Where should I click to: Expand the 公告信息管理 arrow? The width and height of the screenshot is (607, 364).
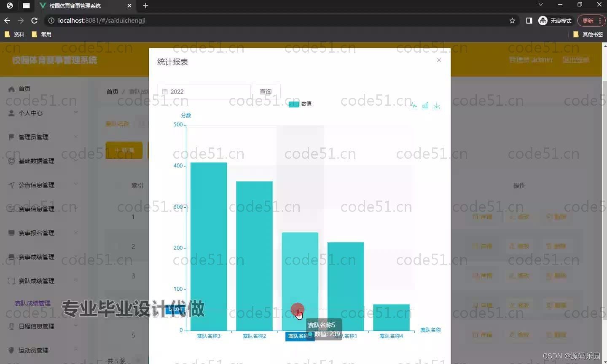click(76, 184)
